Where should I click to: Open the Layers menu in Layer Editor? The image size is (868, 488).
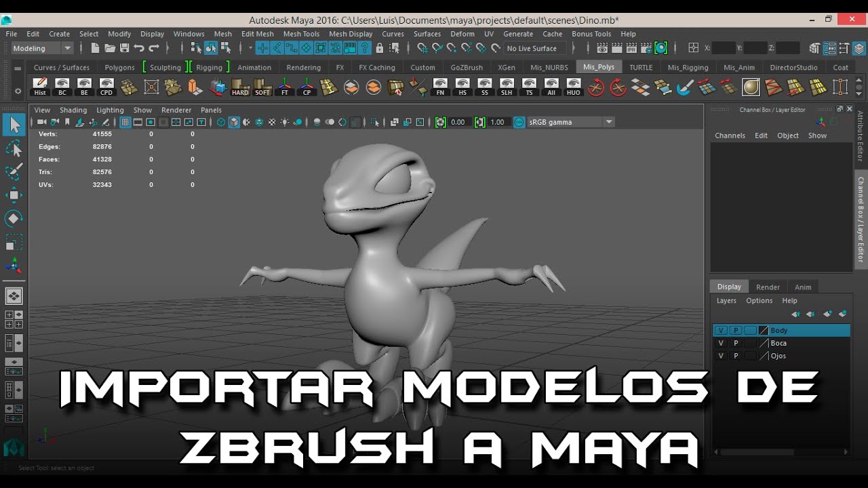tap(726, 301)
